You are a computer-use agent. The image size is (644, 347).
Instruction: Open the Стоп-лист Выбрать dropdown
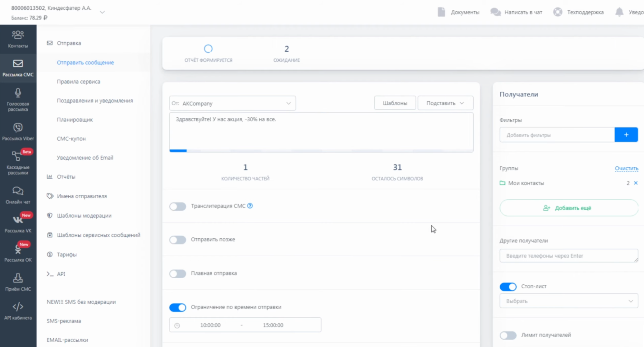point(569,301)
